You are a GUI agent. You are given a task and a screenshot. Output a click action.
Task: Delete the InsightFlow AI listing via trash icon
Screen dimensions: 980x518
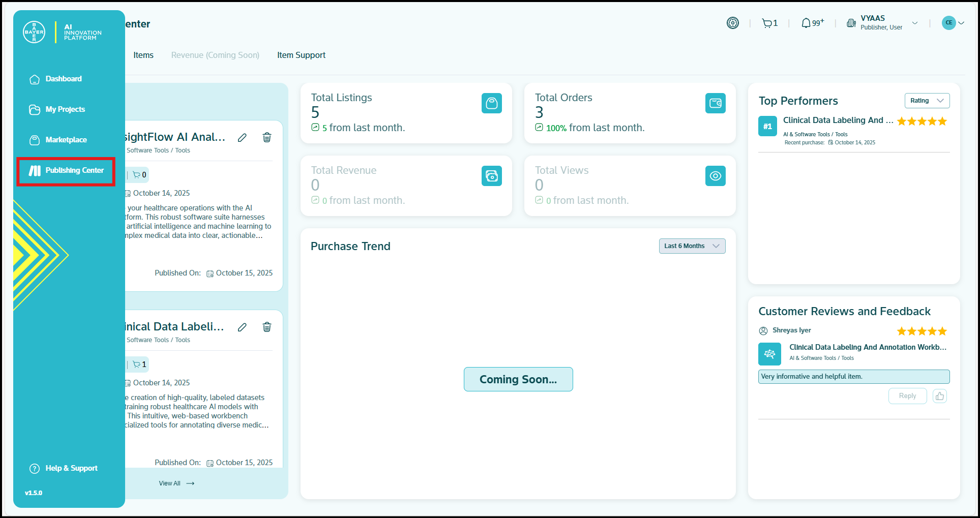coord(266,137)
